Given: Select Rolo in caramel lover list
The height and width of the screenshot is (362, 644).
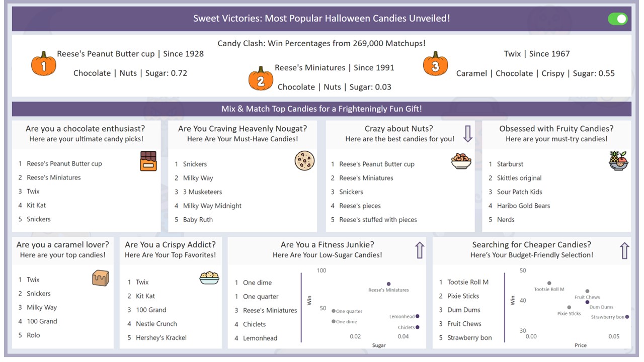Looking at the screenshot, I should coord(33,335).
